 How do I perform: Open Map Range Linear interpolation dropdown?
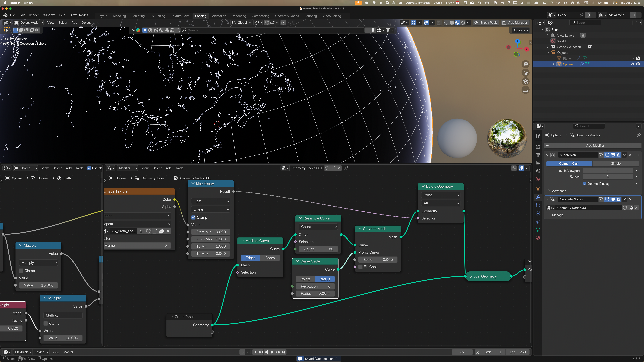tap(211, 209)
